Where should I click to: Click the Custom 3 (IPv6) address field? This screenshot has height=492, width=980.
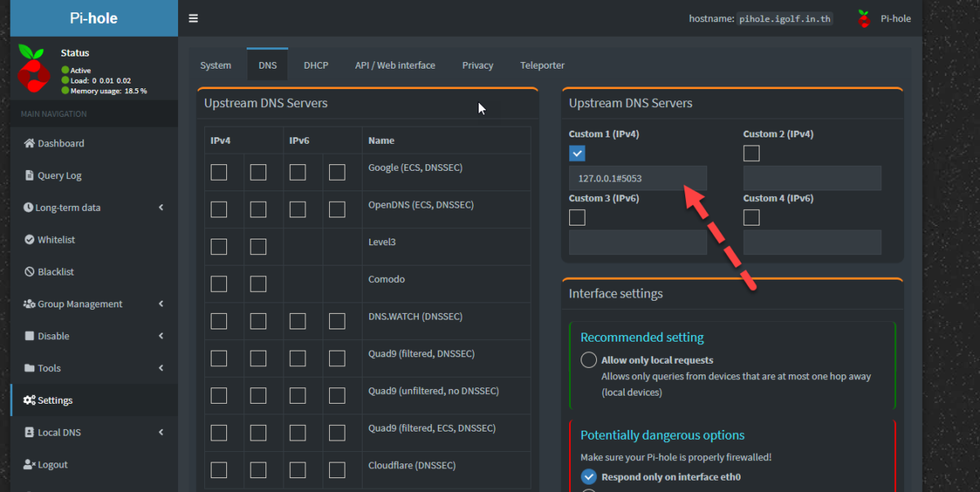tap(638, 243)
